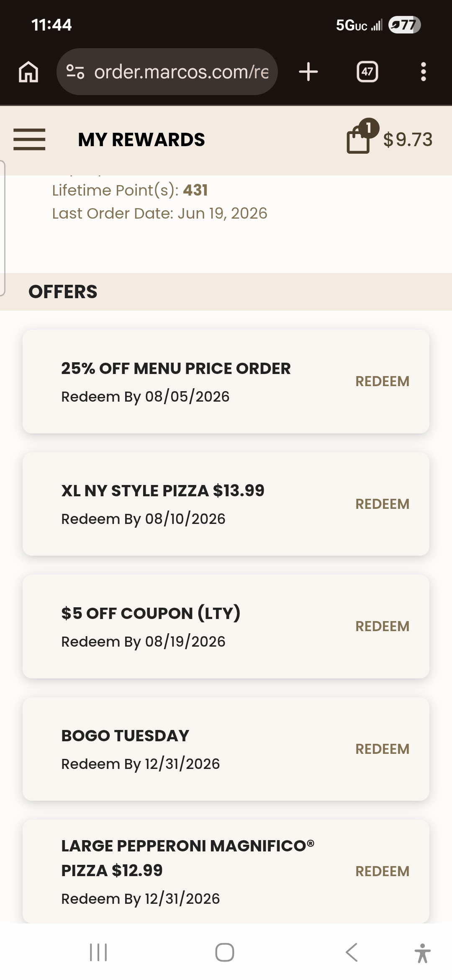Tap the accessibility figure icon
Image resolution: width=452 pixels, height=980 pixels.
[423, 953]
